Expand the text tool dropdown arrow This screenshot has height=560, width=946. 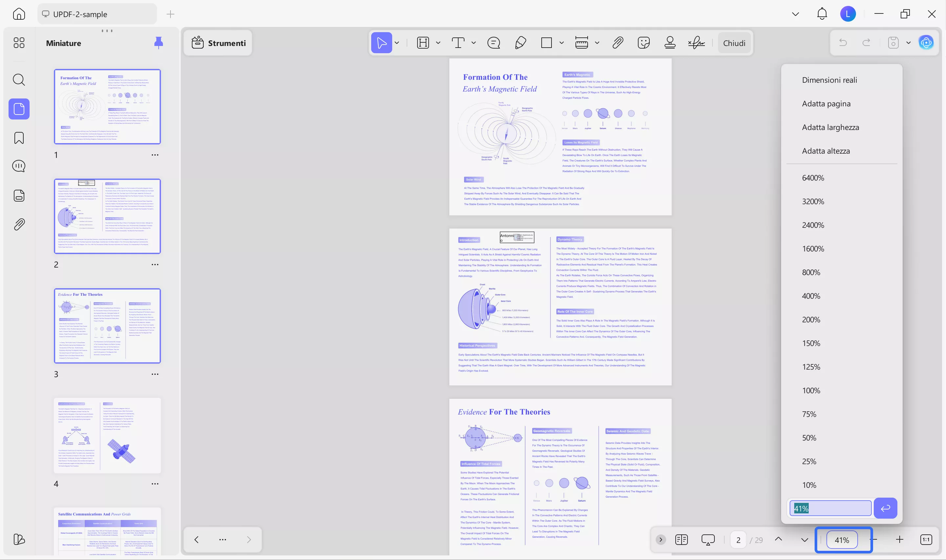[473, 43]
